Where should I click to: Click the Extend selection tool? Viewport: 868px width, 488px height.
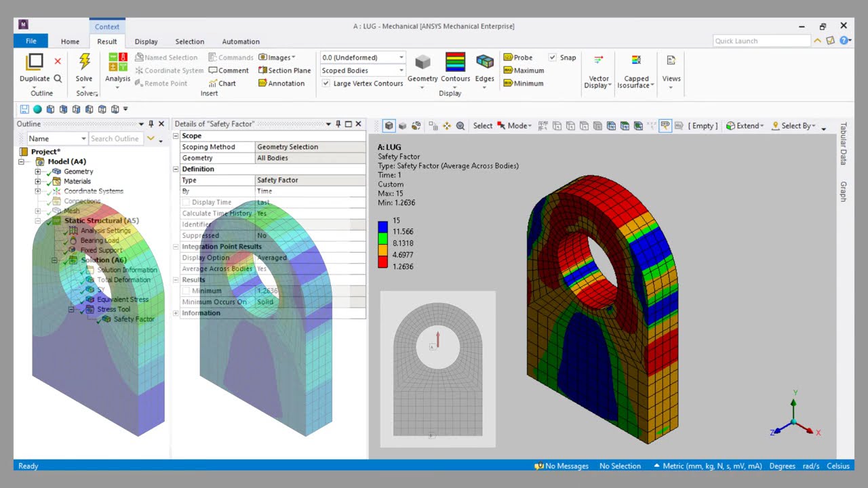point(745,125)
